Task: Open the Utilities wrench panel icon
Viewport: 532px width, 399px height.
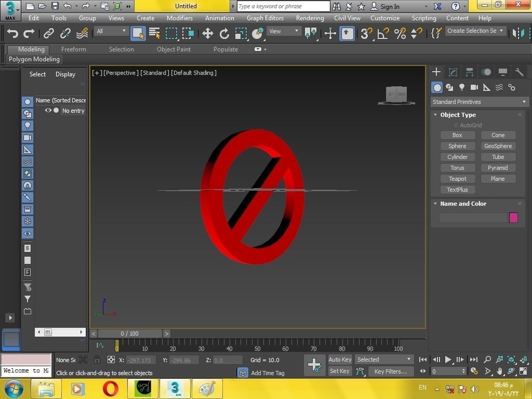Action: click(x=520, y=72)
